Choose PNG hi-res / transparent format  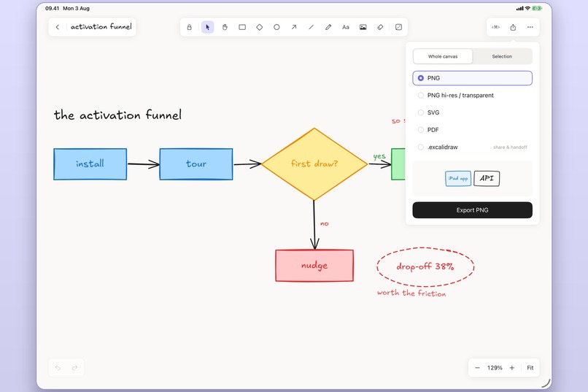coord(473,96)
